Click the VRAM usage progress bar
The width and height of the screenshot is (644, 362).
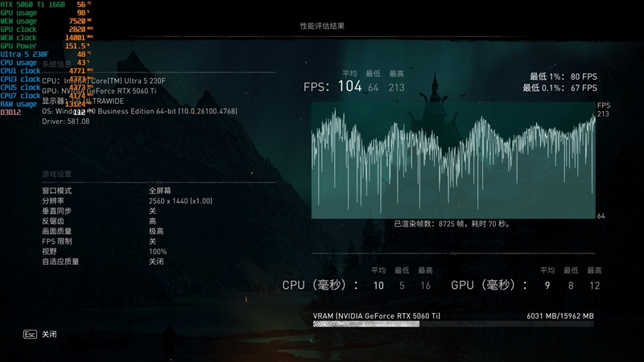(453, 324)
